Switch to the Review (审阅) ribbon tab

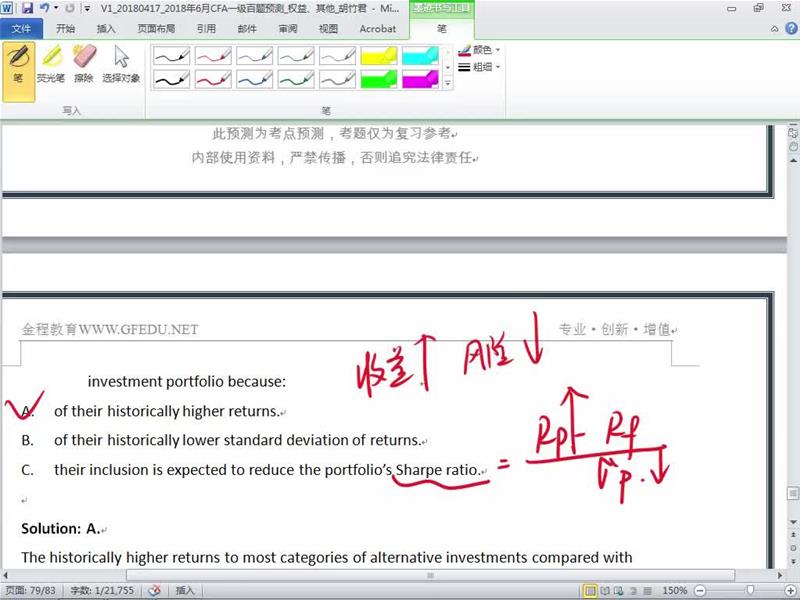pos(288,29)
